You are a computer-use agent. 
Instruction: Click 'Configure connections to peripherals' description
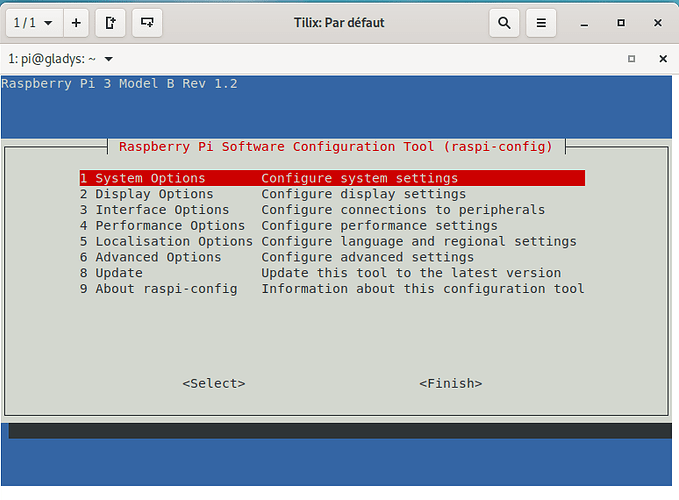click(403, 210)
